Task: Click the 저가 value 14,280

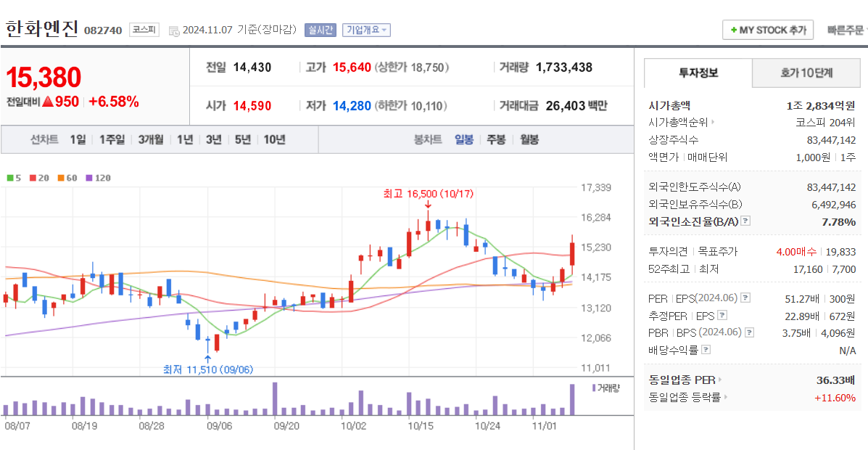Action: (352, 106)
